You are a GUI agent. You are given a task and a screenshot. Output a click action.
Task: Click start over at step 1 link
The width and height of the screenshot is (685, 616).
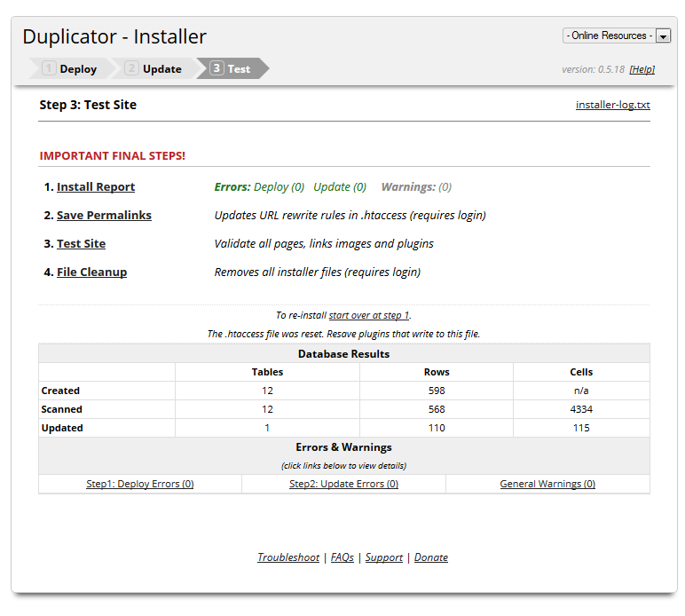coord(369,315)
